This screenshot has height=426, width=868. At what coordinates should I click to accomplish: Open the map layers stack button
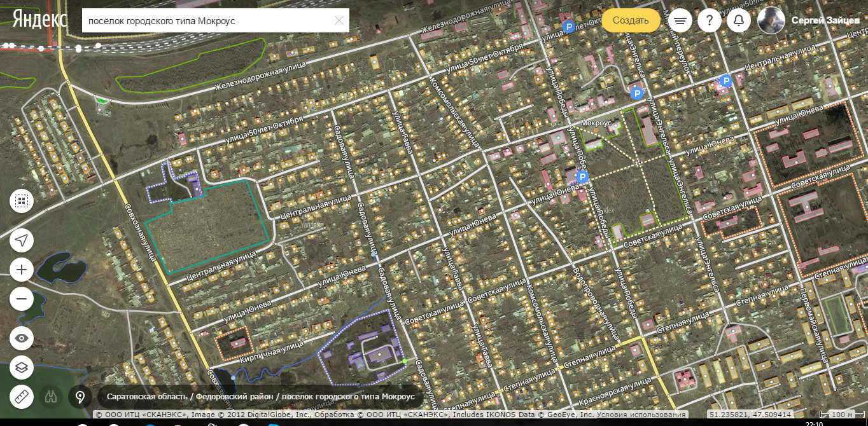coord(22,368)
